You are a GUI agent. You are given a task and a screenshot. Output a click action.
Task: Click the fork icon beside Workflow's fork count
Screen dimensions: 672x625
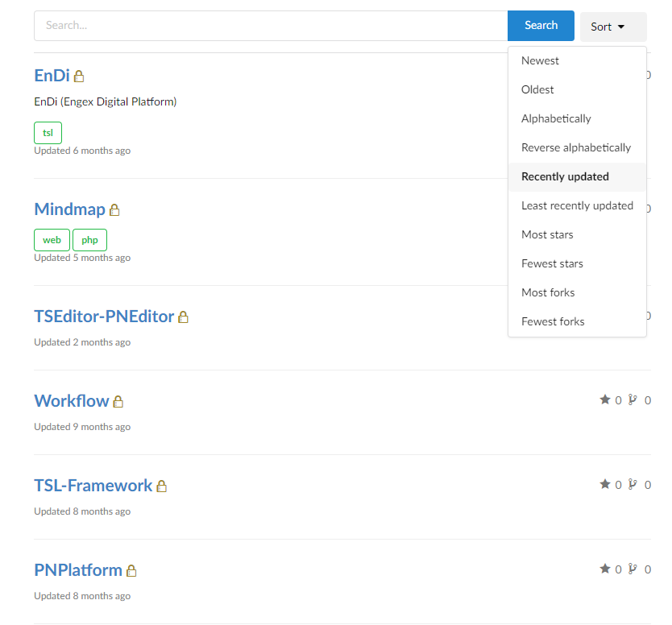click(633, 399)
